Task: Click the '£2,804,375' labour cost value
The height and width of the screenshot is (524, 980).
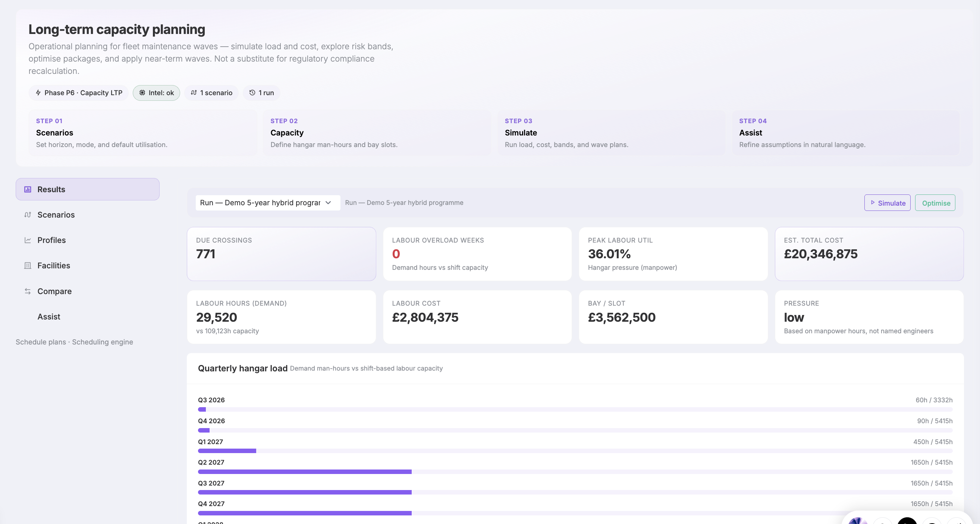Action: click(x=425, y=317)
